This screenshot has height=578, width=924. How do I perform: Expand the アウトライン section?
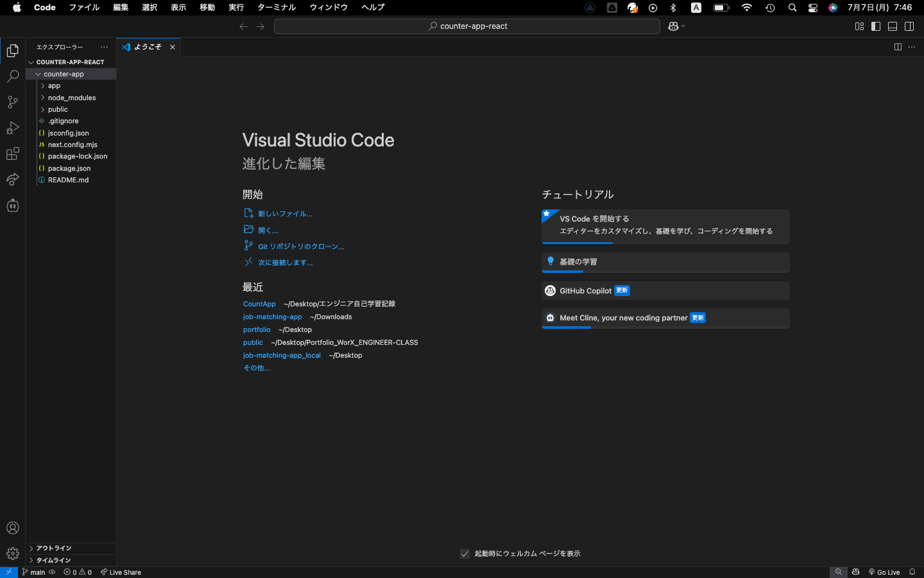click(71, 548)
